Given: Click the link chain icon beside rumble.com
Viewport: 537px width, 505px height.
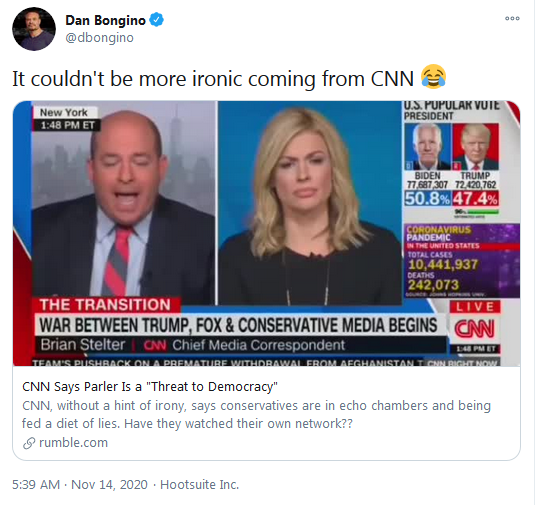Looking at the screenshot, I should (x=29, y=443).
